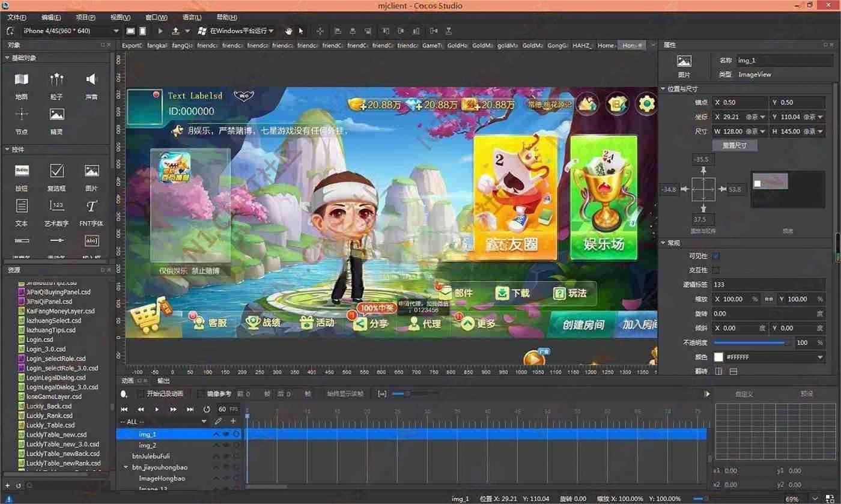Viewport: 841px width, 504px height.
Task: Adjust the 不透明度 opacity slider
Action: point(752,343)
